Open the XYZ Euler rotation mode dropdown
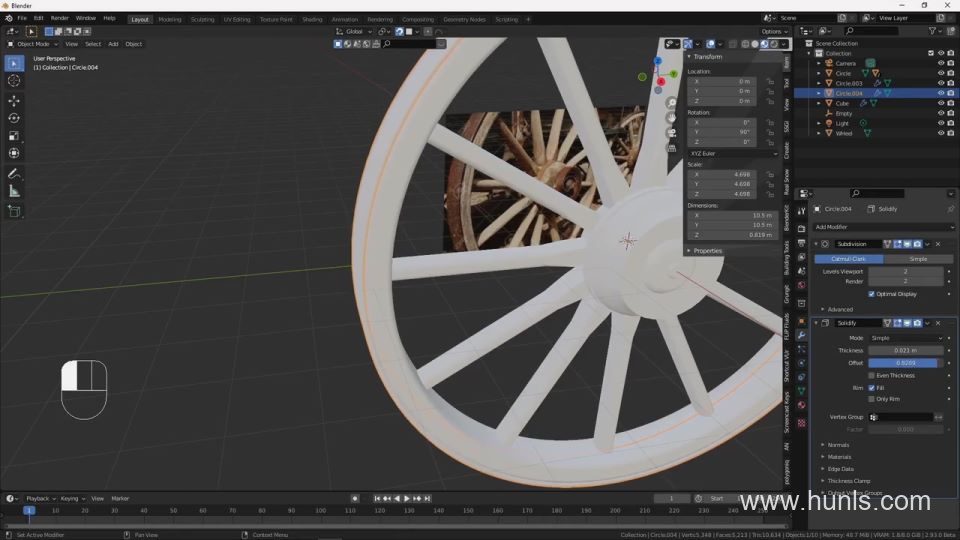 pyautogui.click(x=733, y=154)
